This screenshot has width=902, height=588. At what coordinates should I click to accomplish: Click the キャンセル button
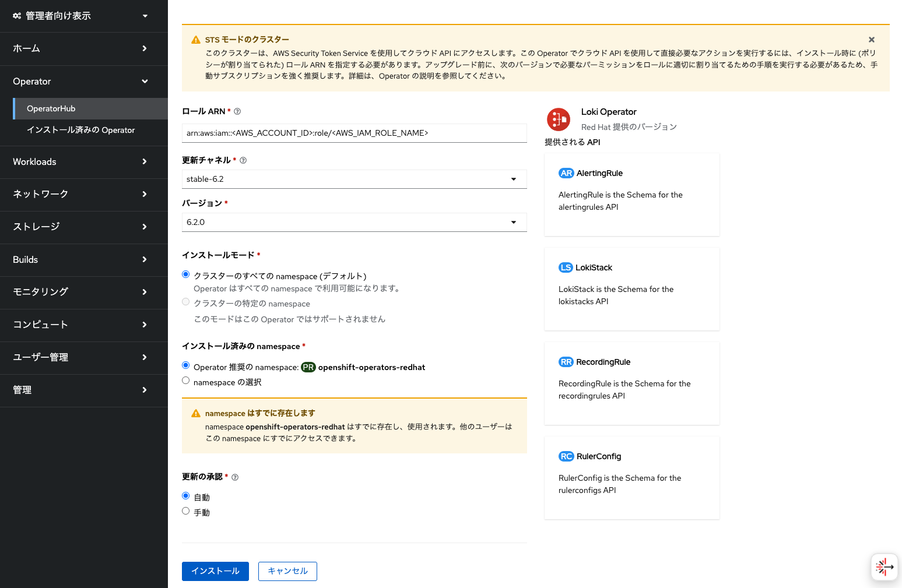click(x=287, y=571)
